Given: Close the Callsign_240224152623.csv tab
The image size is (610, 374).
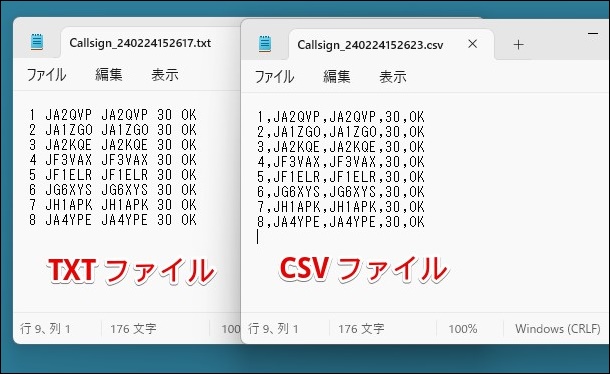Looking at the screenshot, I should point(473,44).
